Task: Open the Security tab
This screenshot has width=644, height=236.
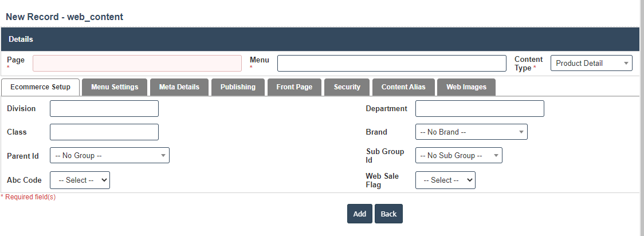Action: (x=347, y=87)
